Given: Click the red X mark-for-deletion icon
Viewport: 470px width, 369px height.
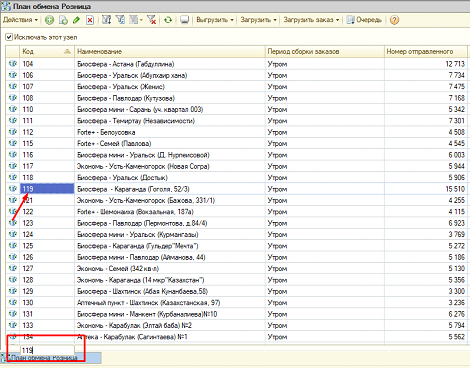Looking at the screenshot, I should pos(90,20).
